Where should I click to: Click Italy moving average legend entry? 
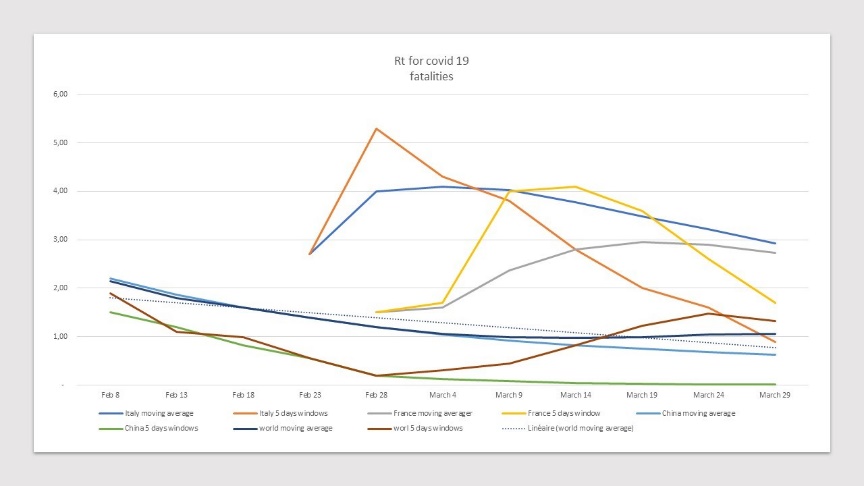click(x=146, y=413)
